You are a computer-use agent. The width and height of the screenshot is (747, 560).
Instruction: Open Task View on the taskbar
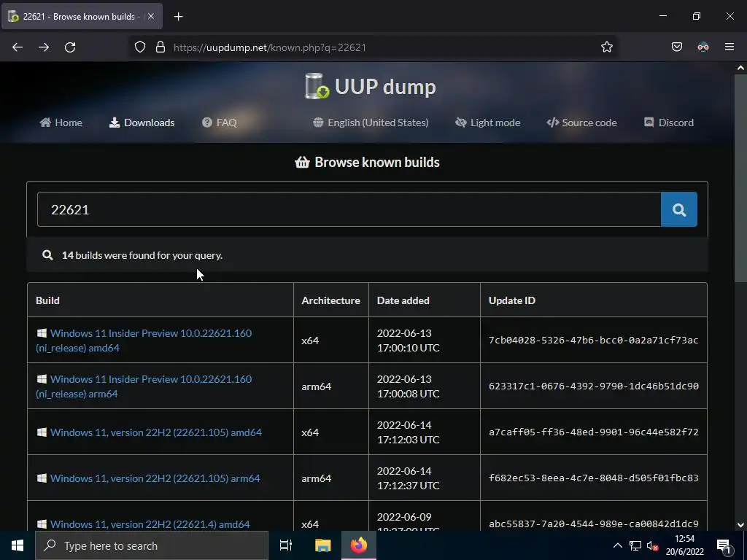click(286, 545)
